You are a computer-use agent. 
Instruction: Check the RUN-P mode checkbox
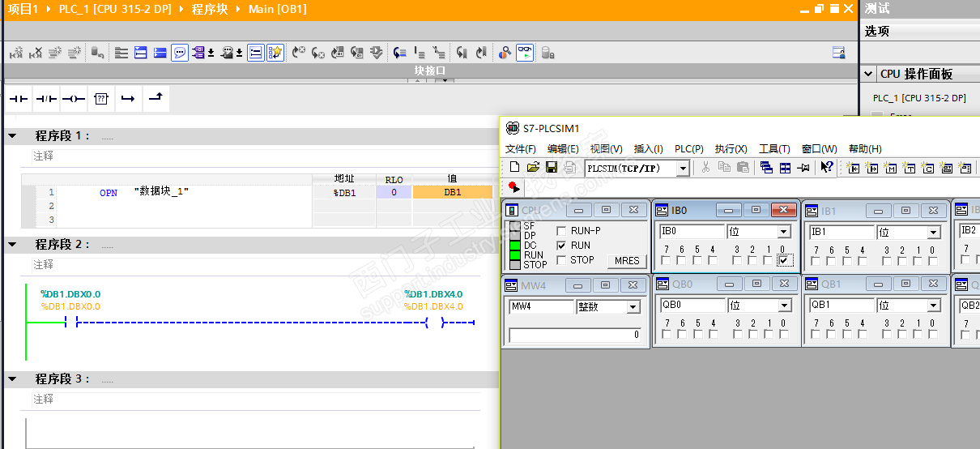[562, 231]
